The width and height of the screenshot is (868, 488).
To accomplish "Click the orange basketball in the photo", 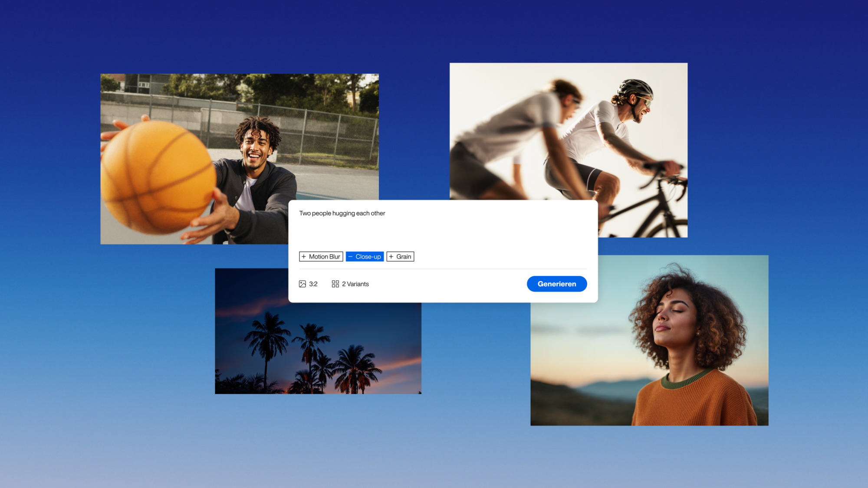I will click(158, 178).
